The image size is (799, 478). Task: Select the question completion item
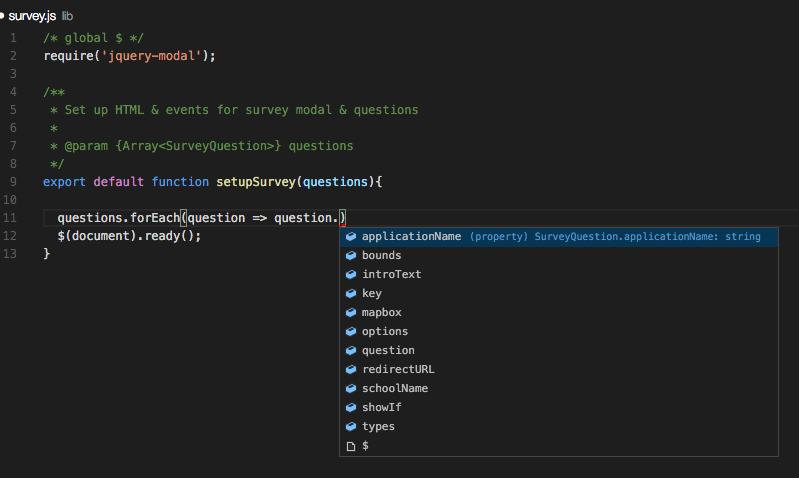tap(388, 351)
